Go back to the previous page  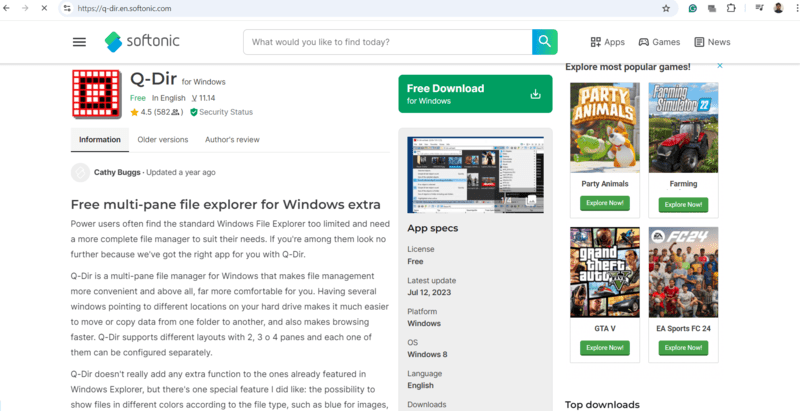tap(6, 8)
